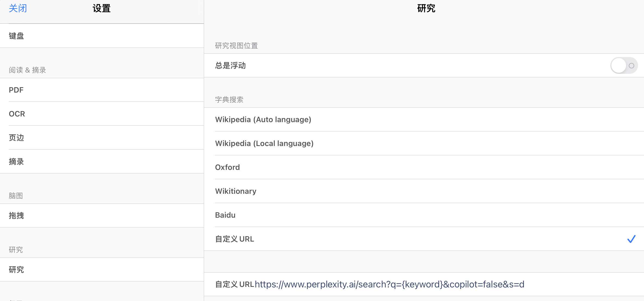Open the 键盘 settings

pos(102,36)
